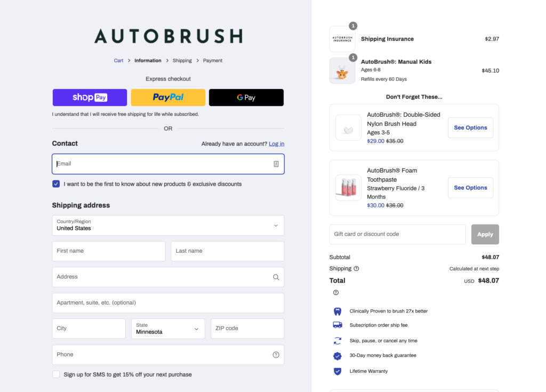Check out with the PayPal button

click(168, 98)
